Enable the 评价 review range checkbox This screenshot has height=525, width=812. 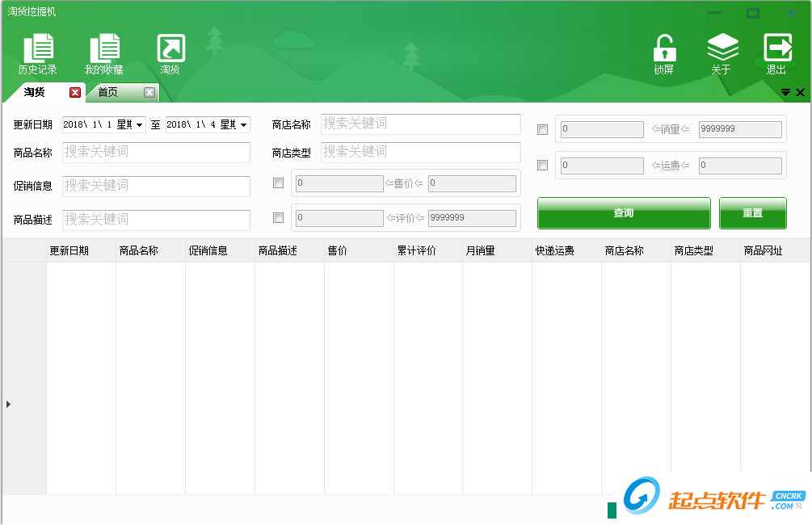[x=278, y=217]
